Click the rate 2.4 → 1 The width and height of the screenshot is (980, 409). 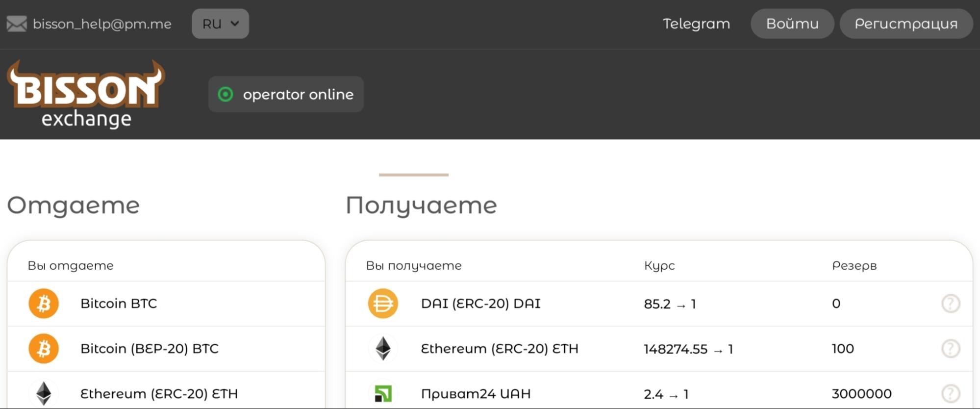pos(666,394)
